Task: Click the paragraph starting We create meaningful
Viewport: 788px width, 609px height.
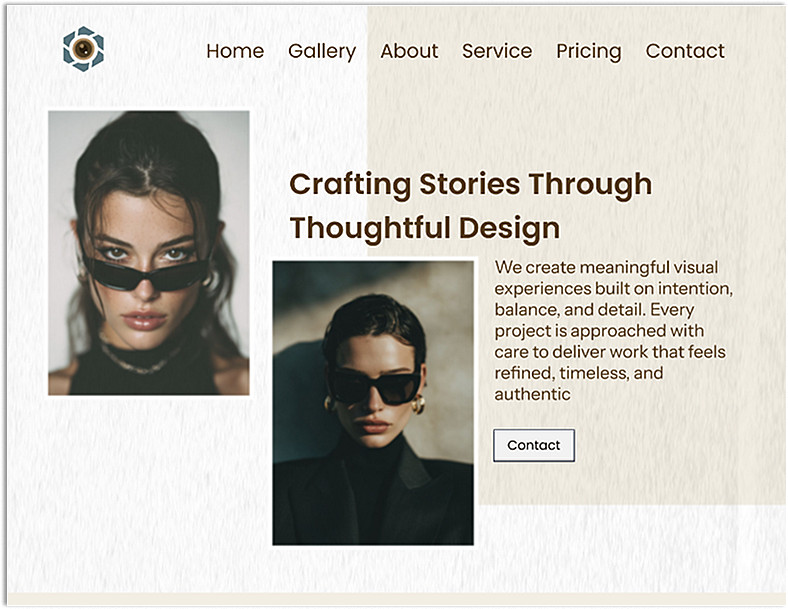Action: pos(613,331)
